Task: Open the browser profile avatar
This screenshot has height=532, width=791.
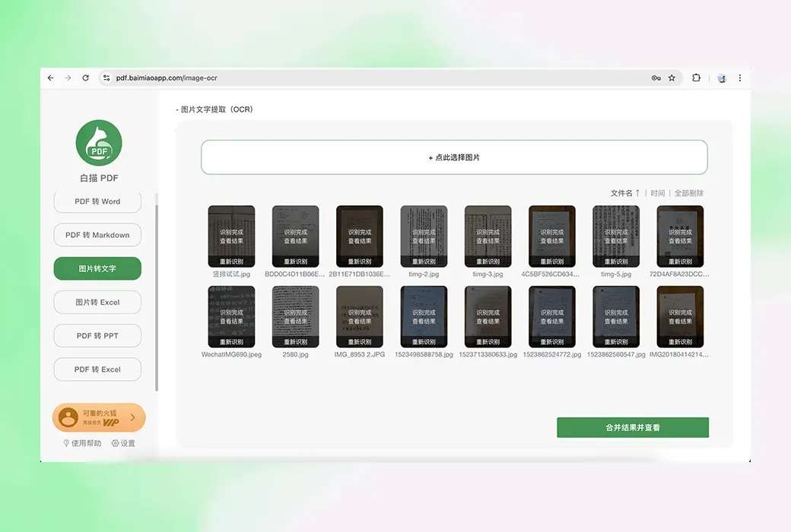Action: click(x=722, y=78)
